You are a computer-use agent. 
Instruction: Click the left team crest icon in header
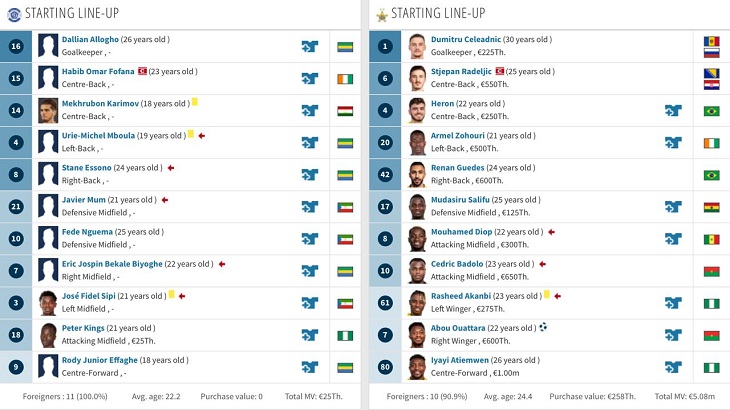pos(14,14)
